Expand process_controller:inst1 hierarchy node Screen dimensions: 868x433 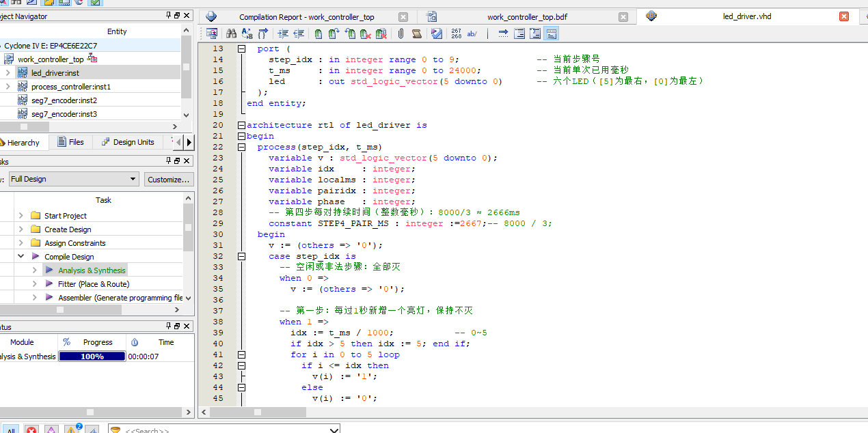8,86
